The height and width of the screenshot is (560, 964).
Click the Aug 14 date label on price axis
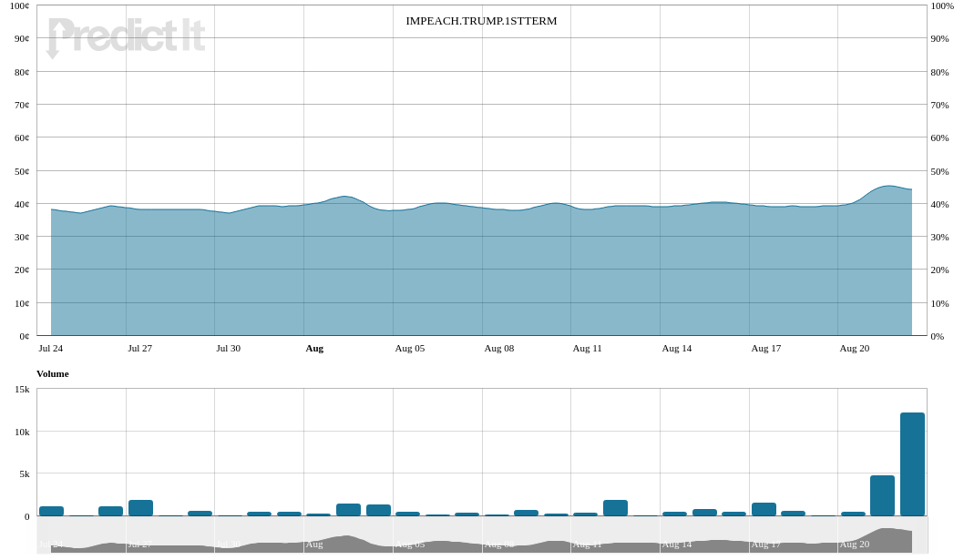[676, 348]
